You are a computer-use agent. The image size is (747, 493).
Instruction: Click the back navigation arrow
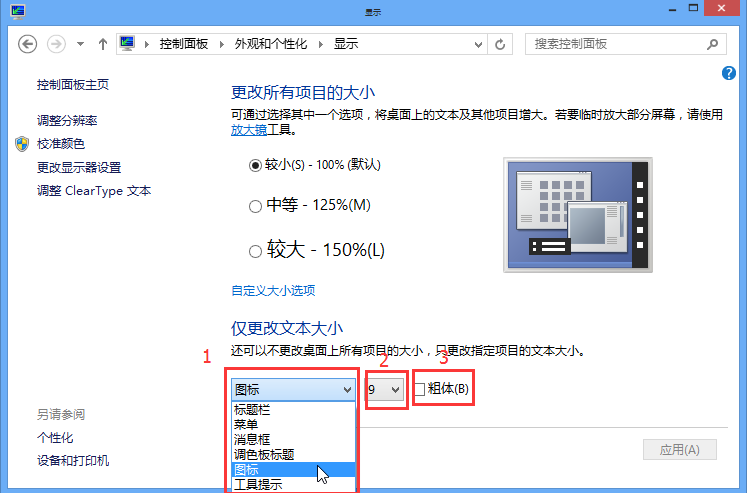(x=28, y=44)
